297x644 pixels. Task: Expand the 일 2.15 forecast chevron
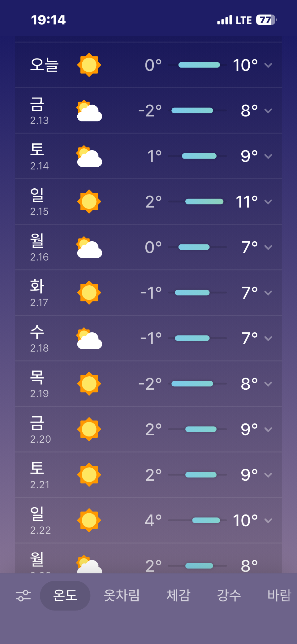(268, 202)
